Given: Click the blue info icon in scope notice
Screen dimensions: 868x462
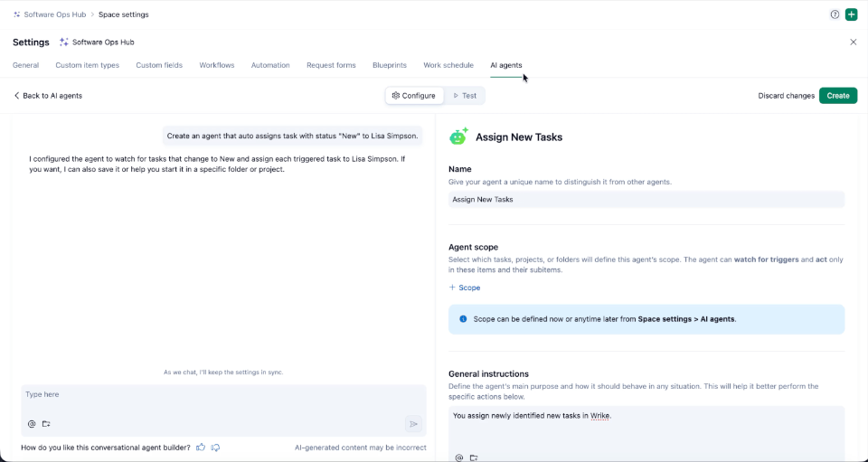Looking at the screenshot, I should (463, 318).
